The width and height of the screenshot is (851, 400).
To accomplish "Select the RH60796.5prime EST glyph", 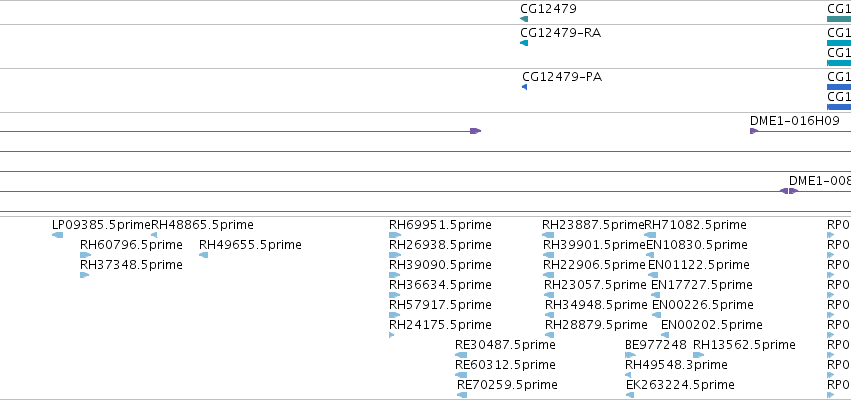I will tap(85, 255).
